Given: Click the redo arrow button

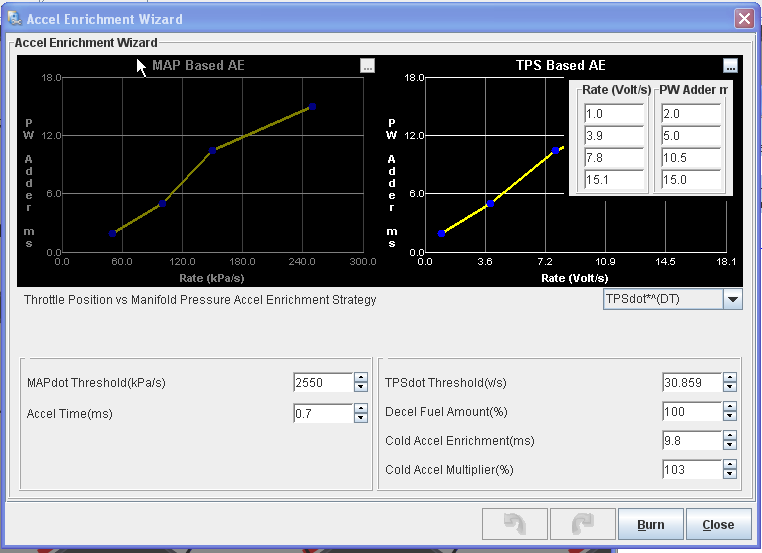Looking at the screenshot, I should tap(579, 524).
